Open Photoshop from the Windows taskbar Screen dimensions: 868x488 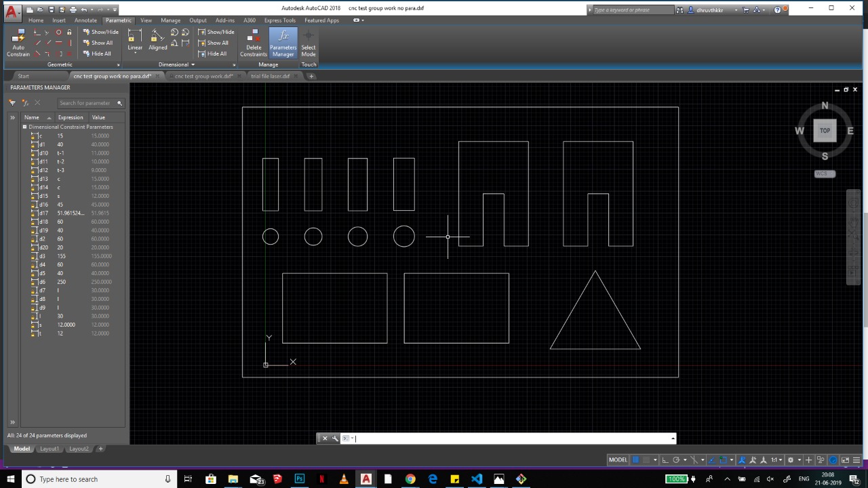299,479
